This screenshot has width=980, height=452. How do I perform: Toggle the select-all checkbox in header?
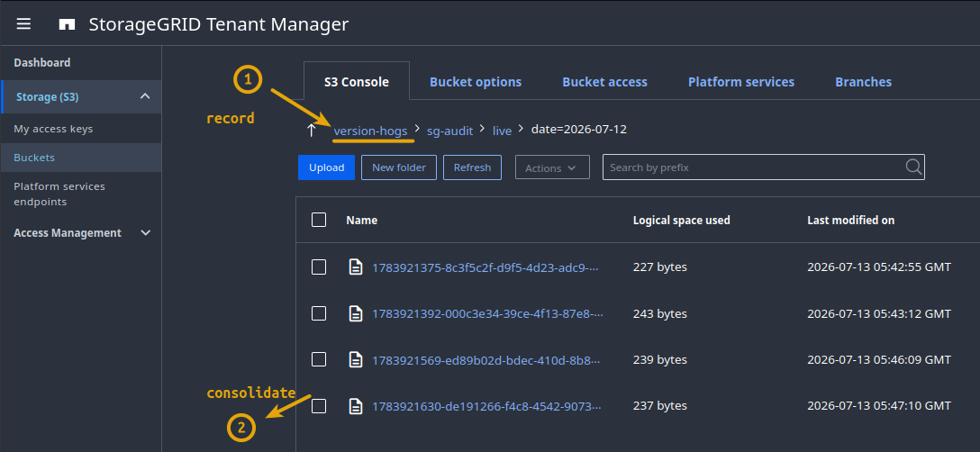pos(319,220)
